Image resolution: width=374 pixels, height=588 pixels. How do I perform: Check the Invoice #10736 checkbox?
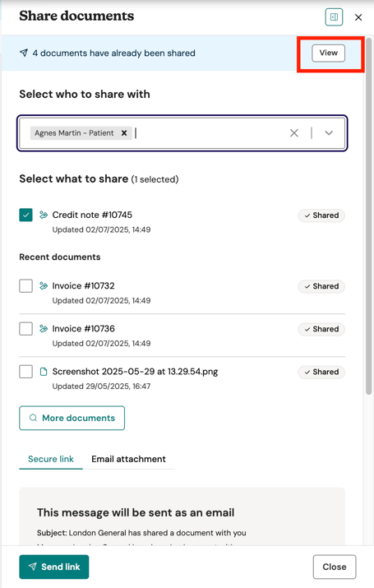[x=25, y=329]
